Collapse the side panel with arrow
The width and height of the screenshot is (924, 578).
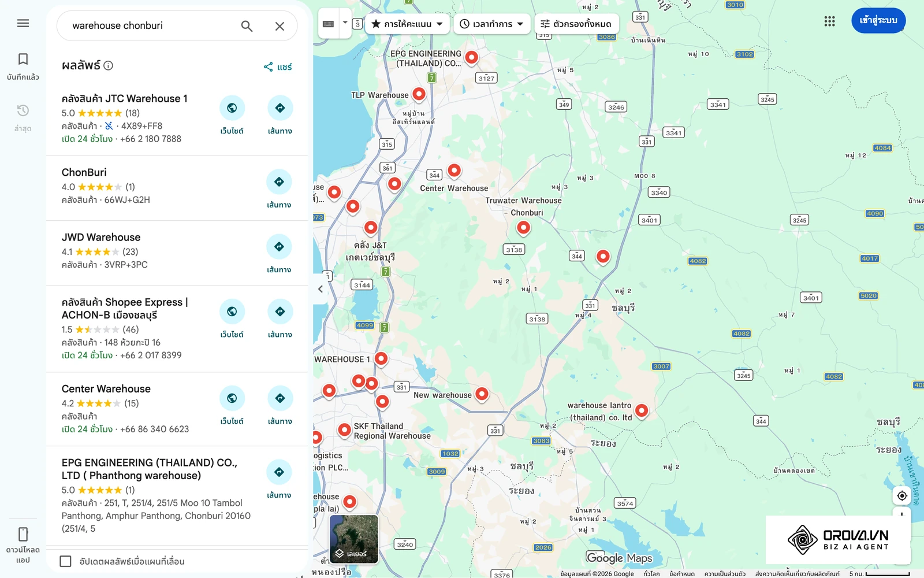321,289
